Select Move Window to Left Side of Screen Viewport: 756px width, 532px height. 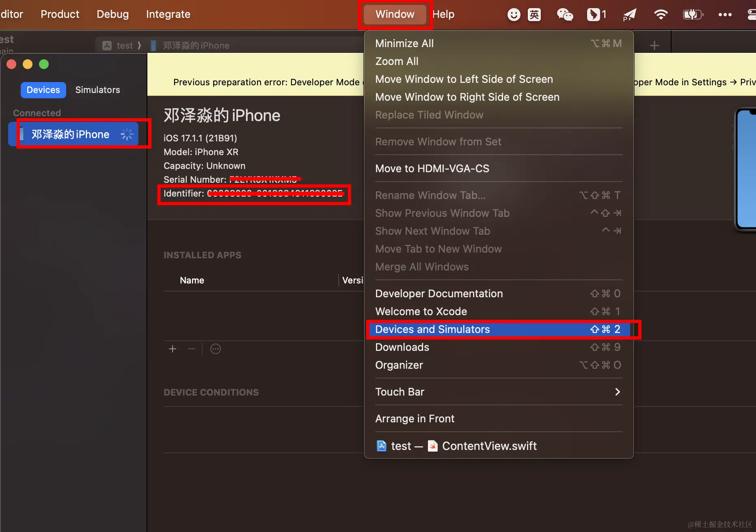pyautogui.click(x=499, y=79)
